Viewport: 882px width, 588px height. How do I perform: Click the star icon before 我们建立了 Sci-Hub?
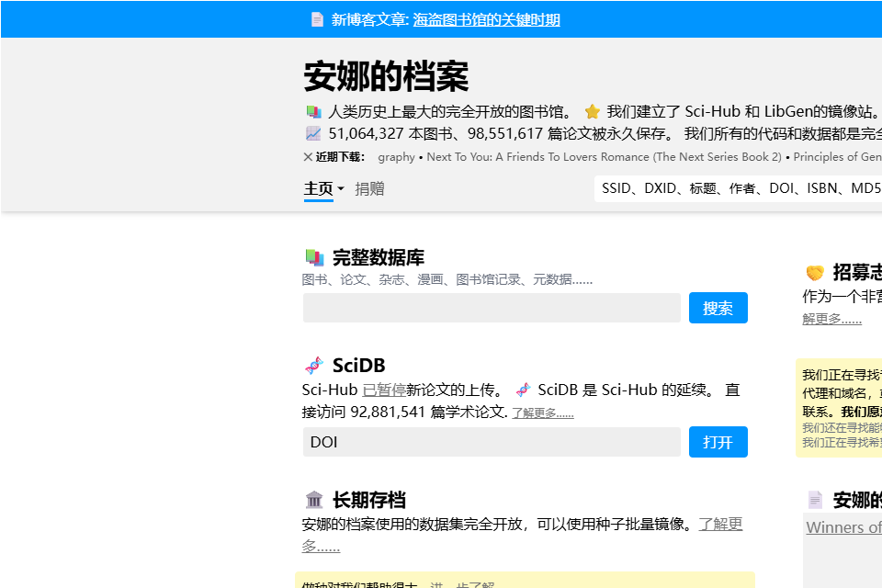(592, 111)
